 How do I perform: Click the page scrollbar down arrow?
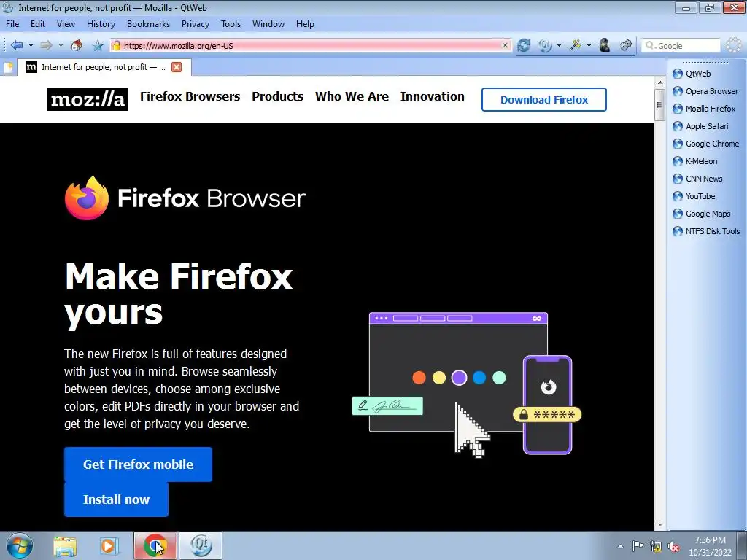(x=659, y=525)
